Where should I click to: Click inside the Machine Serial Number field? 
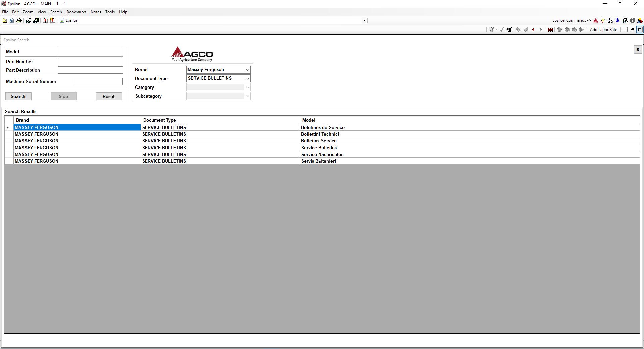pyautogui.click(x=99, y=81)
